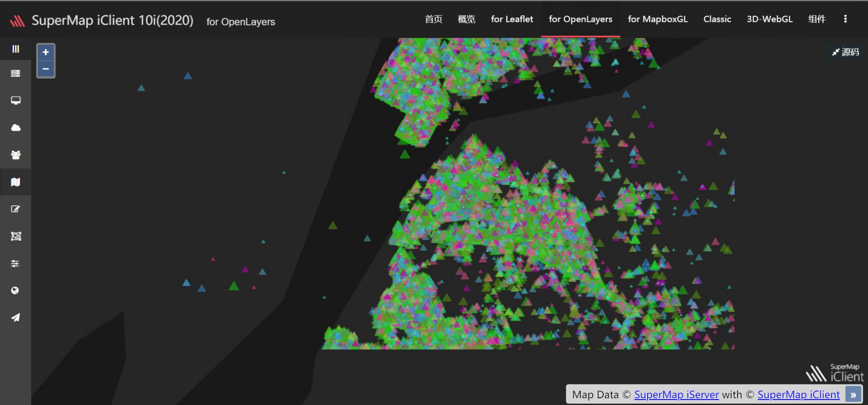Open the server stack icon in sidebar

click(16, 74)
